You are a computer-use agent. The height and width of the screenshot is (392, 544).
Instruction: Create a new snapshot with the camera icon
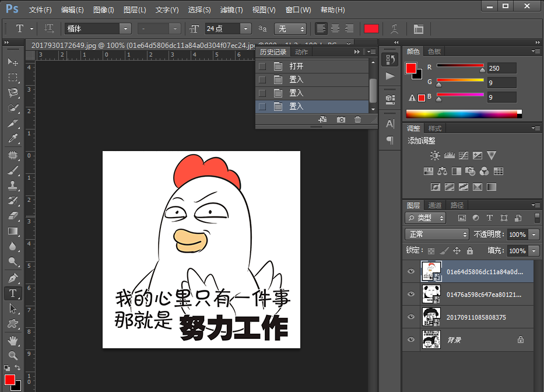[x=341, y=119]
